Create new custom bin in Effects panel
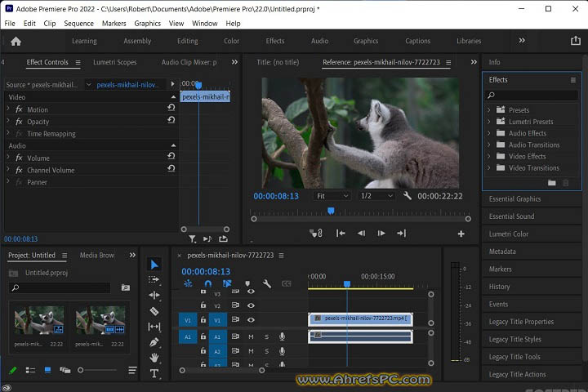The height and width of the screenshot is (392, 588). (551, 183)
